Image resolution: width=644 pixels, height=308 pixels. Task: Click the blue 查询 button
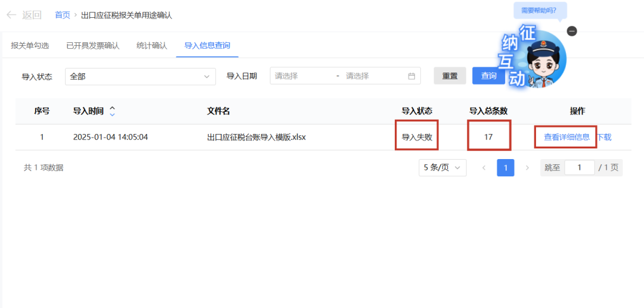[488, 76]
